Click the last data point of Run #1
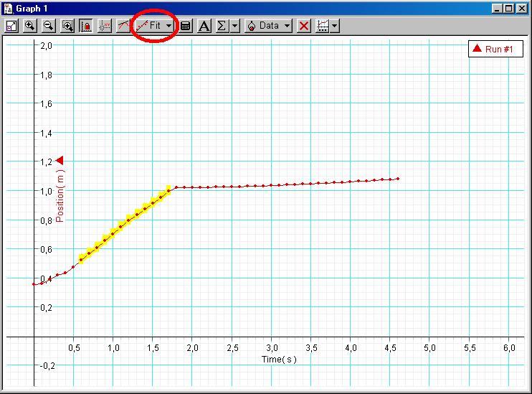 coord(398,179)
